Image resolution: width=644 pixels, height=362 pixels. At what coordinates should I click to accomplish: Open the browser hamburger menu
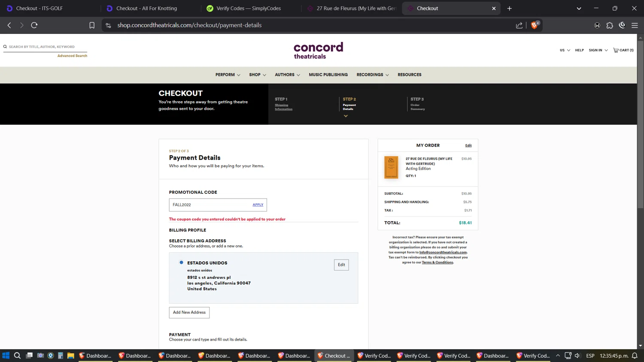point(635,25)
